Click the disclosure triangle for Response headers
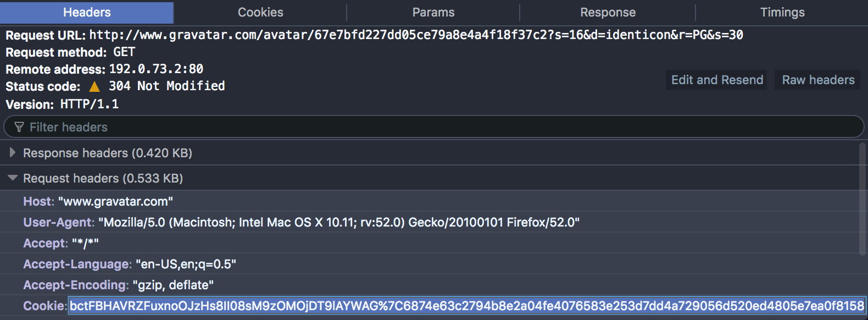Screen dimensions: 868x320 point(12,153)
